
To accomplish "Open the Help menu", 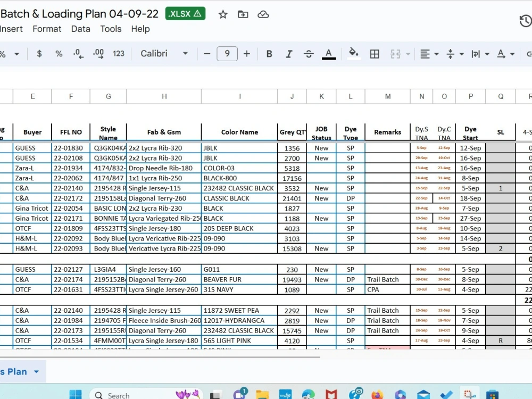I will click(x=140, y=29).
